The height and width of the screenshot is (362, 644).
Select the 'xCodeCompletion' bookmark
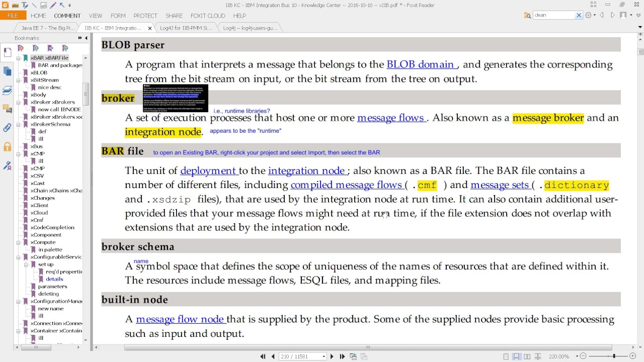coord(52,227)
